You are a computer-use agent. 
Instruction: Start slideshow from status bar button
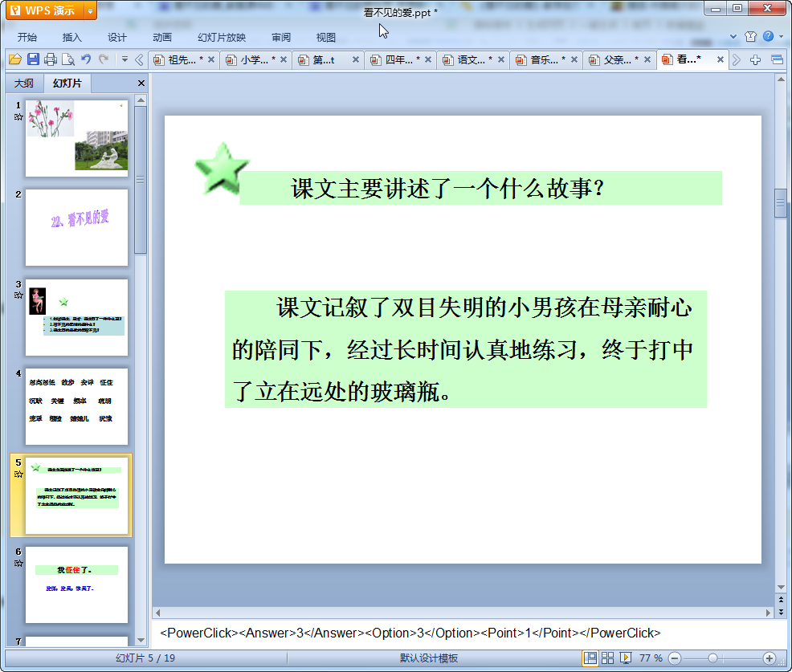tap(626, 658)
